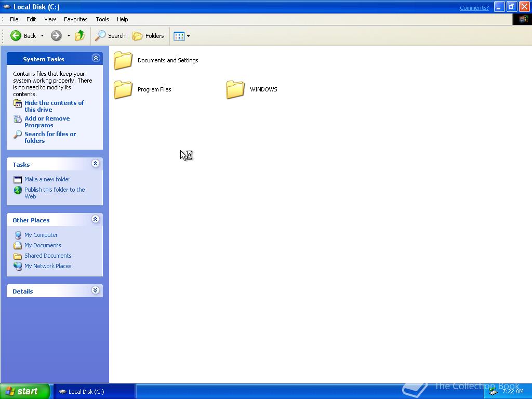Viewport: 532px width, 399px height.
Task: Expand the Details panel
Action: [x=96, y=290]
